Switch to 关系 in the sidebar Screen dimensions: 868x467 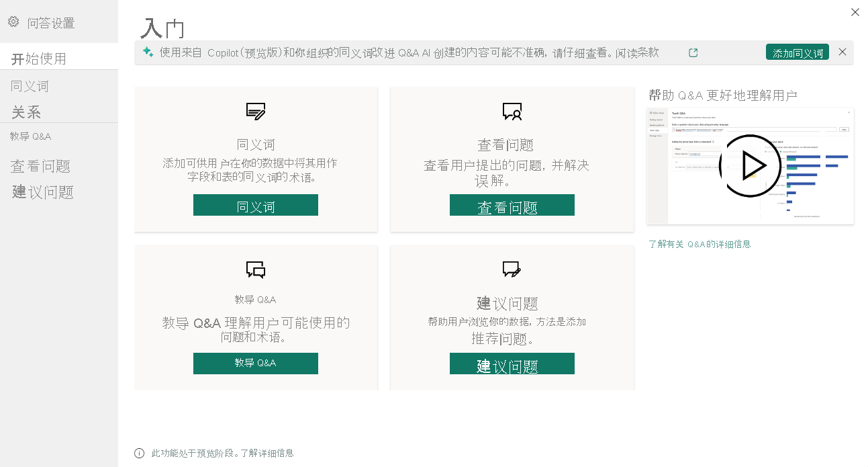[27, 112]
